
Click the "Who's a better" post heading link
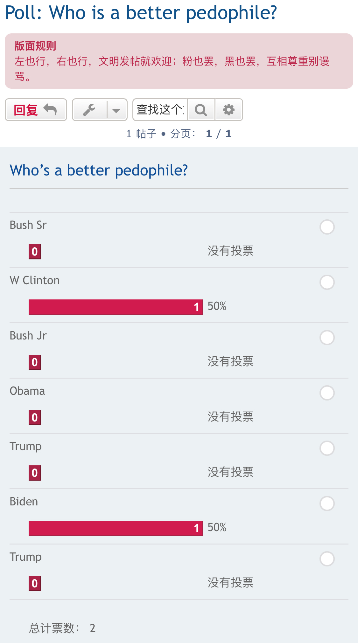[x=99, y=170]
